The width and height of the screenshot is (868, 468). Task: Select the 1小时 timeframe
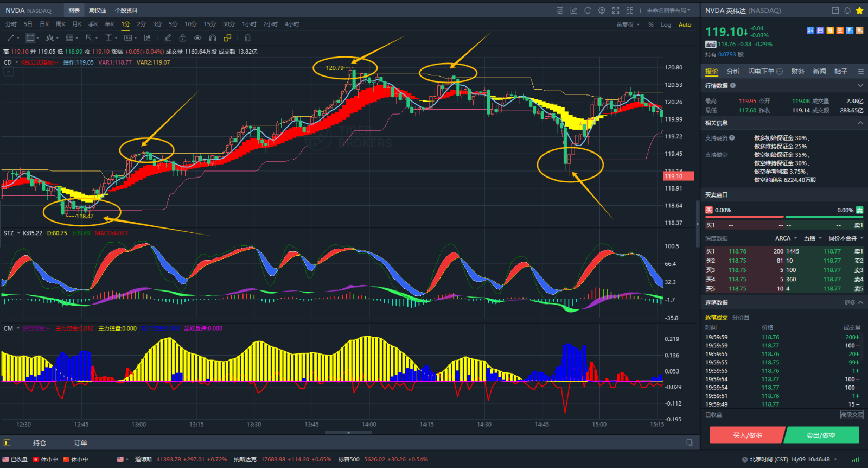pos(249,24)
